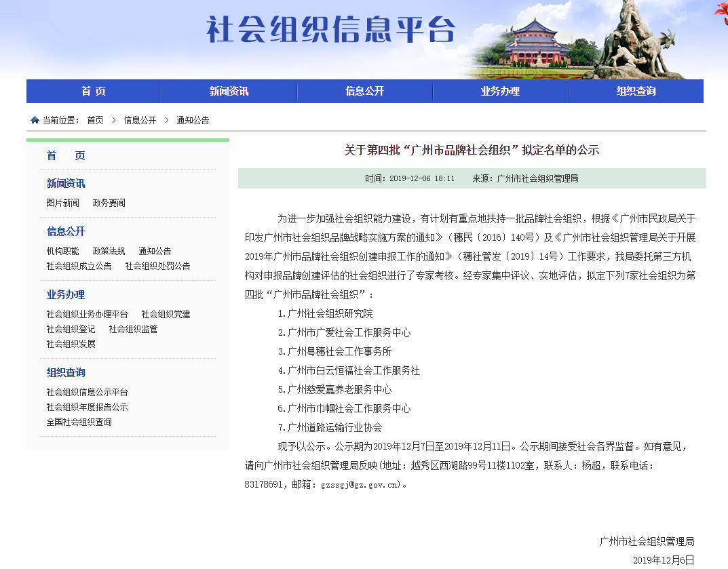Open the 社会组织年度报告公示 link
The width and height of the screenshot is (728, 569).
88,407
